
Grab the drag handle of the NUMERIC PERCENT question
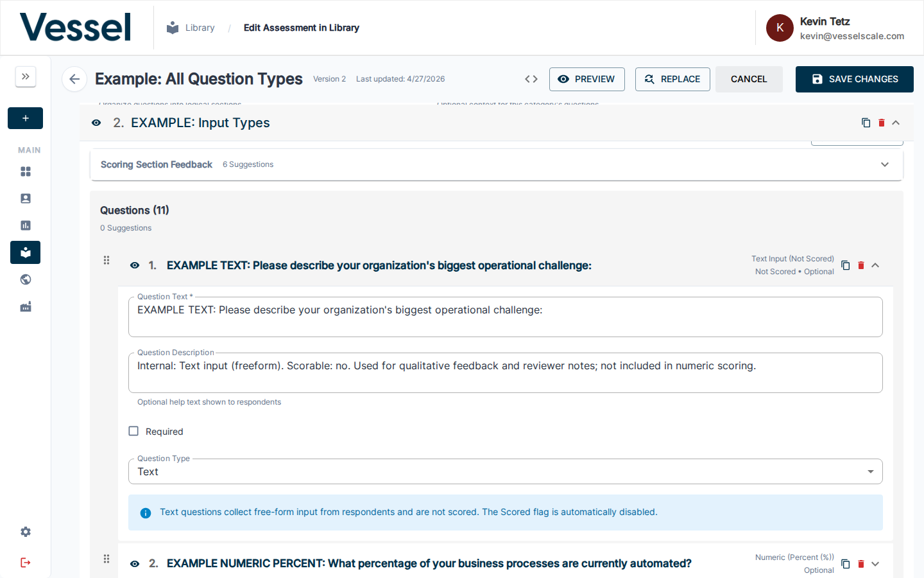[107, 559]
